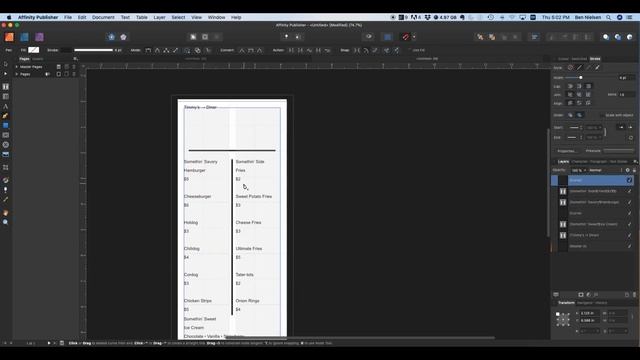The image size is (640, 360).
Task: Enable Scale with object checkbox
Action: (602, 115)
